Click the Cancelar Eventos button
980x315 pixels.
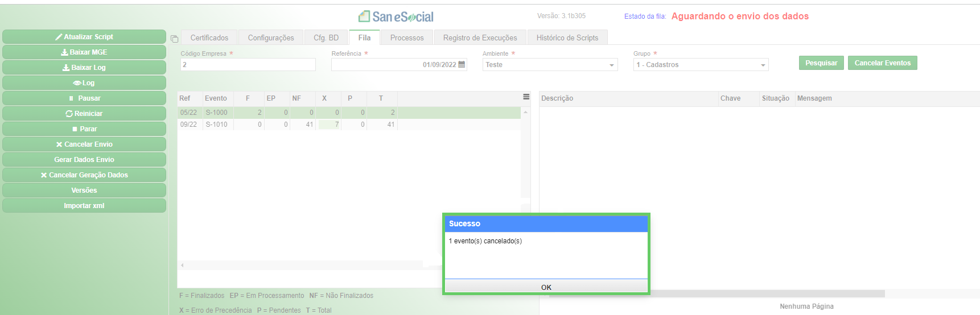(x=882, y=63)
